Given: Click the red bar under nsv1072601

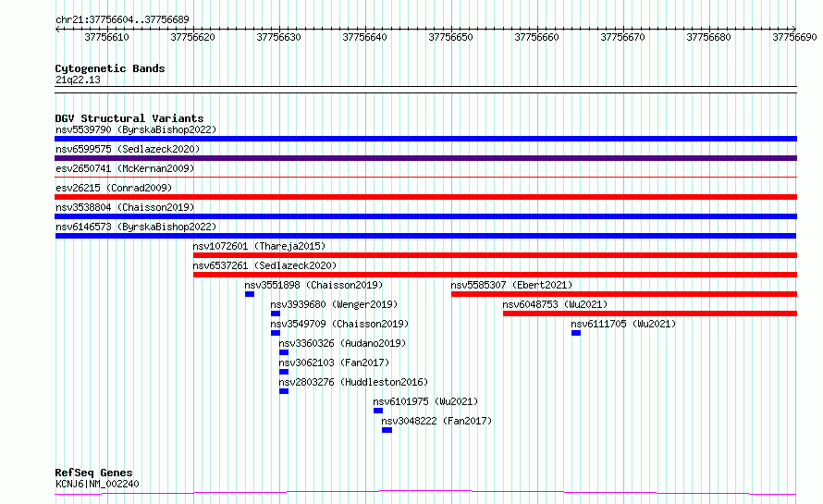Looking at the screenshot, I should [495, 255].
